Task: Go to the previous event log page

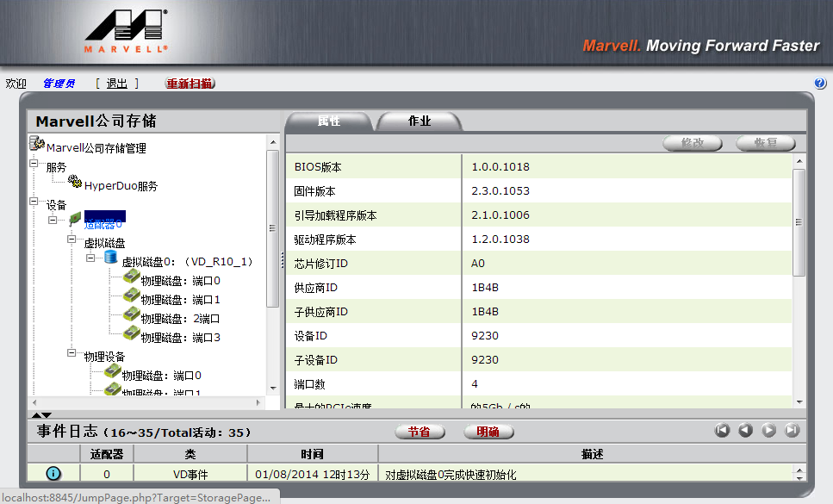Action: (x=745, y=430)
